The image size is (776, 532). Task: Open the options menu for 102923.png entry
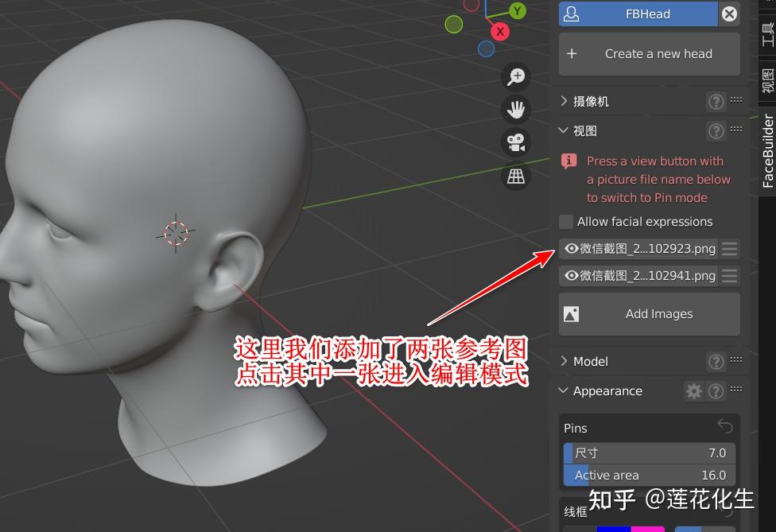coord(729,248)
